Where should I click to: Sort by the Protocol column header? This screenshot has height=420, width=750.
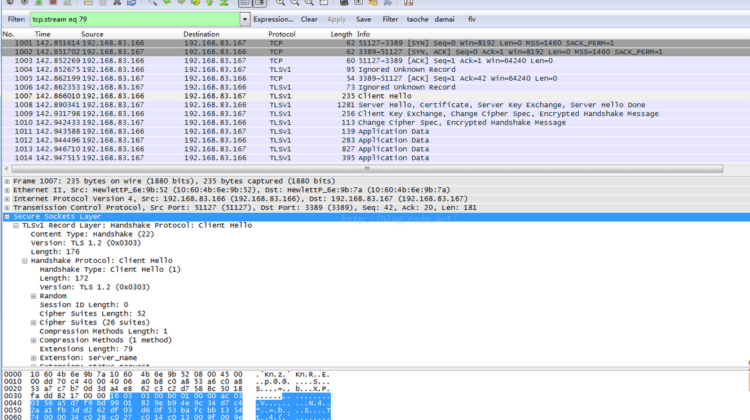pos(282,34)
